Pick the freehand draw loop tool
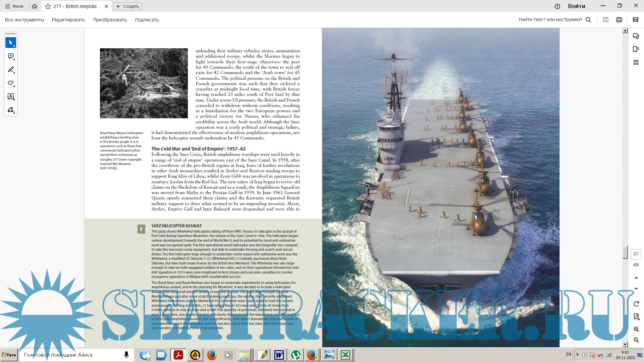 coord(11,83)
